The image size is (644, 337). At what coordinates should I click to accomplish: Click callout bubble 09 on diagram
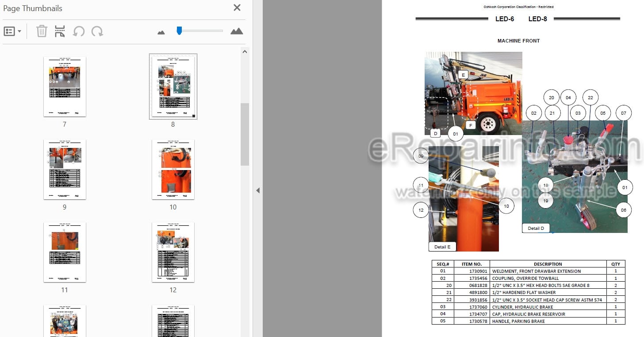[421, 156]
